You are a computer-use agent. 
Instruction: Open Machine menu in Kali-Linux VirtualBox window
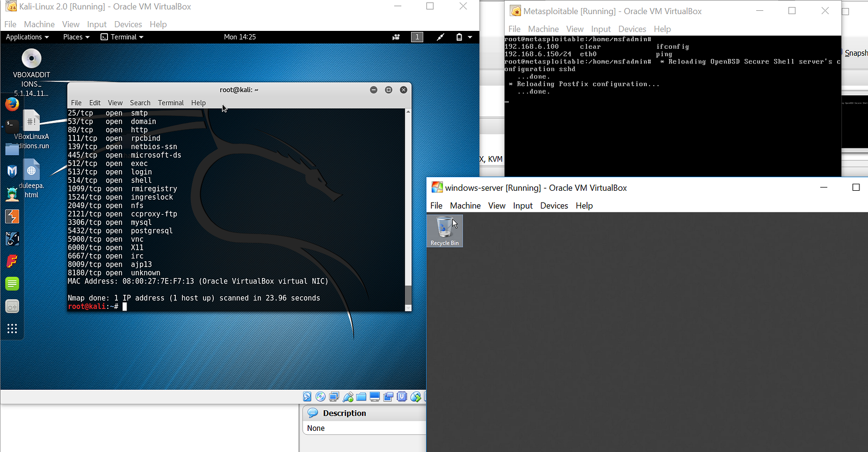pos(39,24)
